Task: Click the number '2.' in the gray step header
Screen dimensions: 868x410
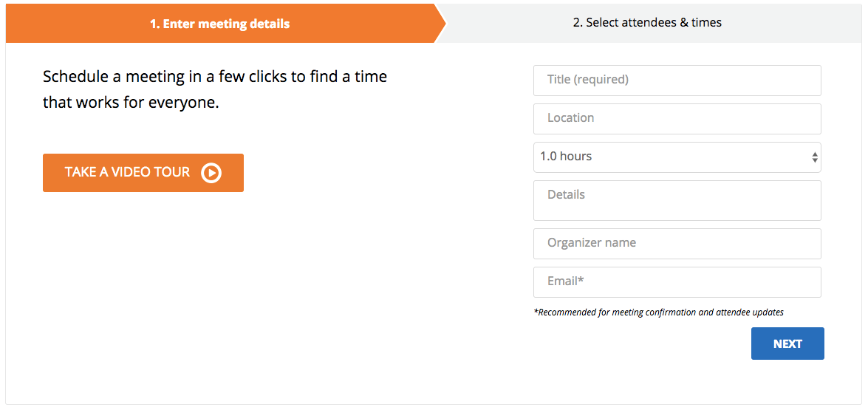Action: click(x=578, y=23)
